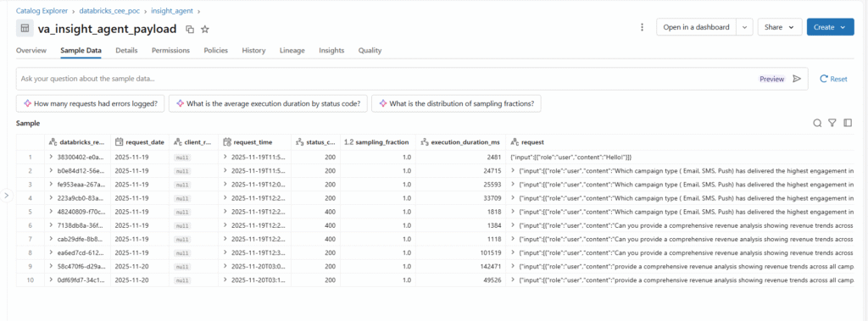Toggle the column panel icon

(848, 123)
